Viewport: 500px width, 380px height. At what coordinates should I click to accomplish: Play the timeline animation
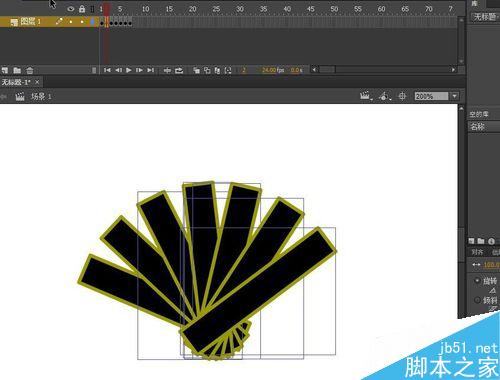[129, 70]
